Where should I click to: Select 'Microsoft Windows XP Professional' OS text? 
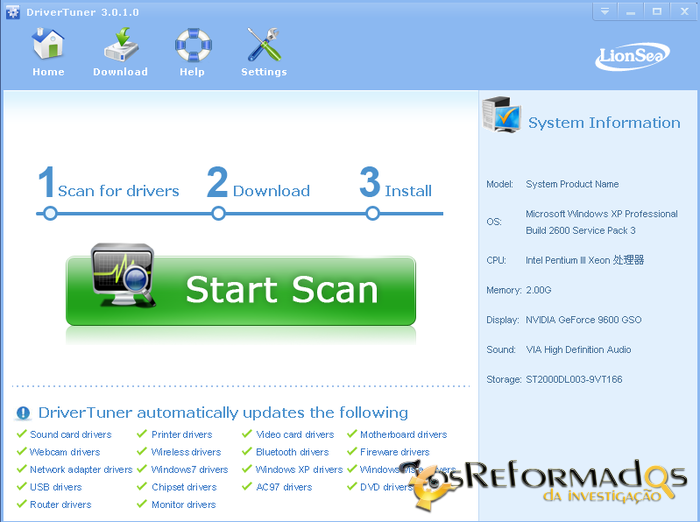[x=601, y=214]
